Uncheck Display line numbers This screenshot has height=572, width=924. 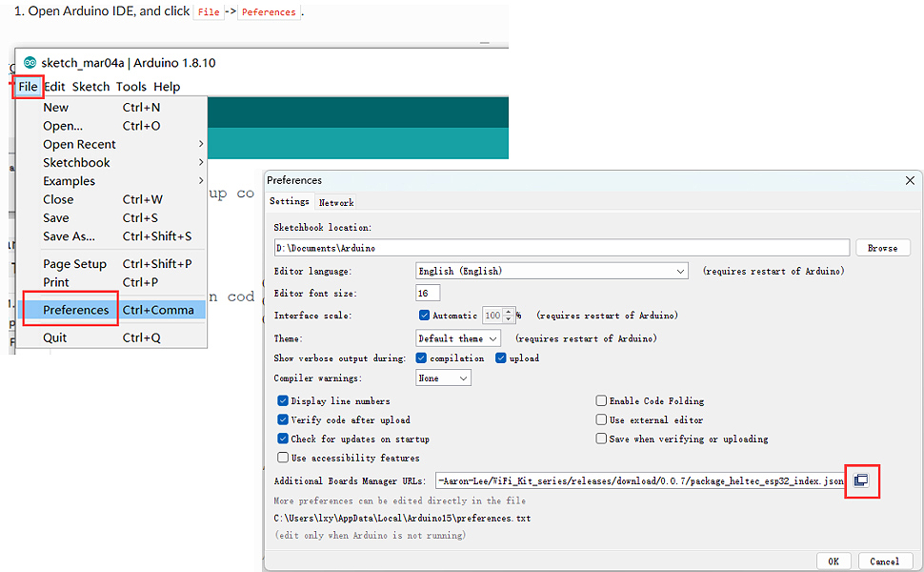click(283, 401)
